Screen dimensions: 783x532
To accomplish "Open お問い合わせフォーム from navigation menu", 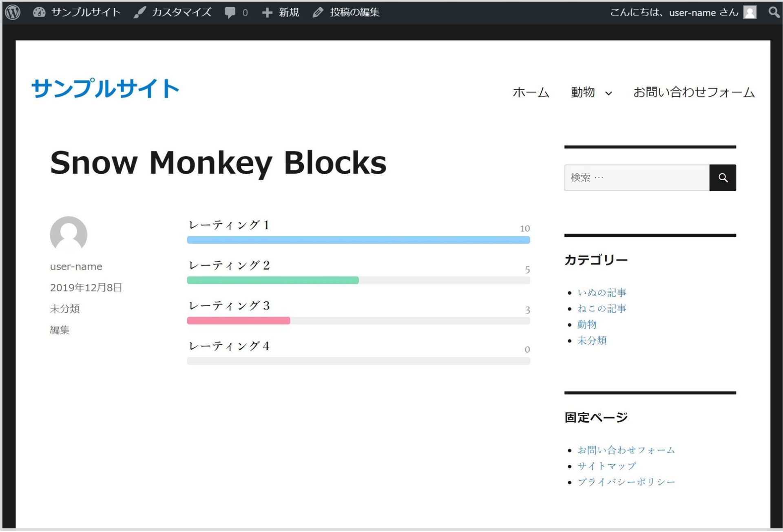I will [694, 93].
